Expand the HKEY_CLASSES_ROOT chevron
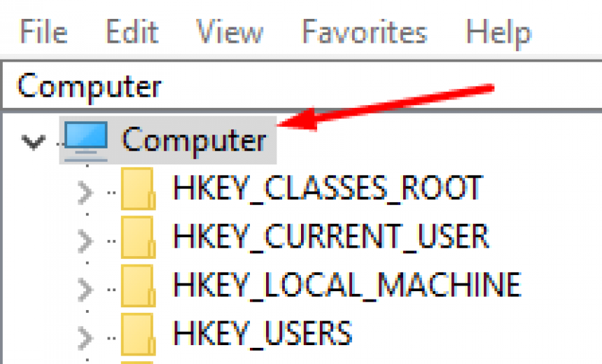The image size is (602, 364). 85,192
